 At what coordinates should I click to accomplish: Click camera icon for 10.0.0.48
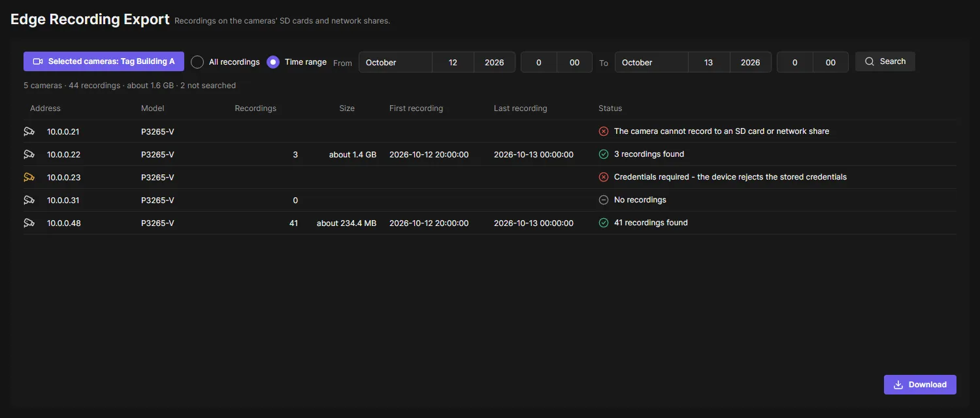pyautogui.click(x=29, y=223)
